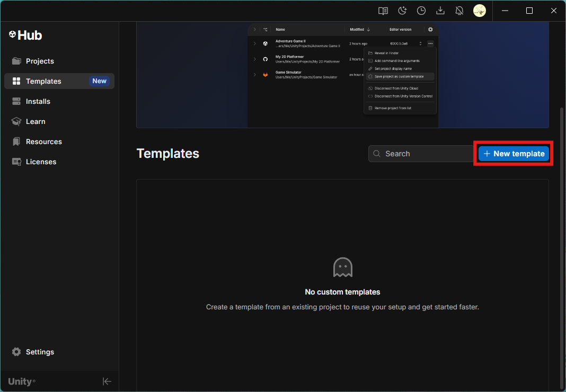
Task: Click the 'No custom templates' heading
Action: 342,292
